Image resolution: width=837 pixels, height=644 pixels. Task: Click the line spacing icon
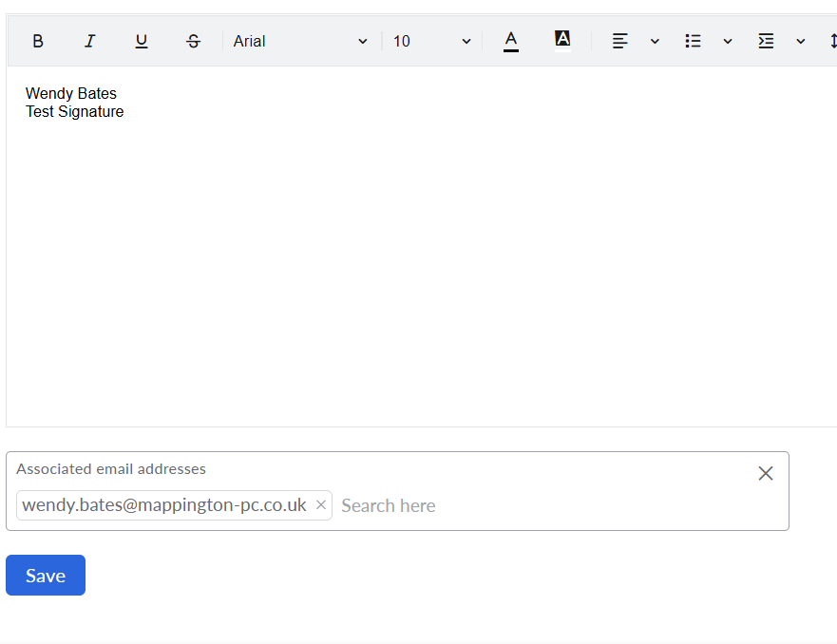coord(833,41)
